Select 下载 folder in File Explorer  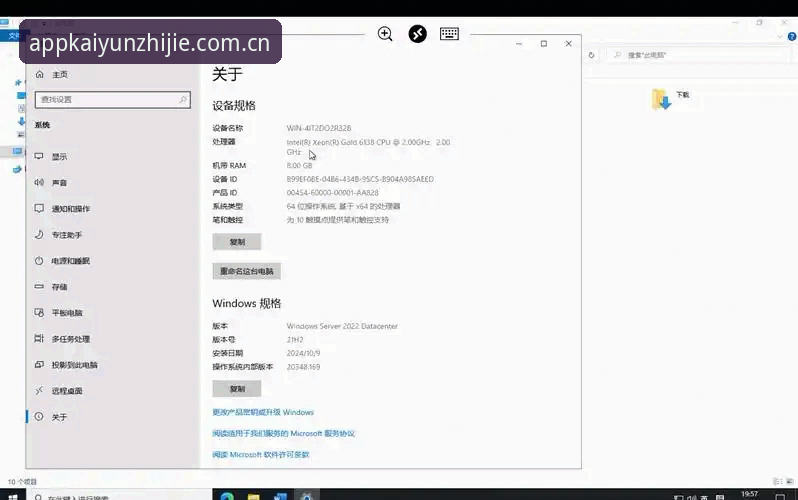[x=671, y=99]
